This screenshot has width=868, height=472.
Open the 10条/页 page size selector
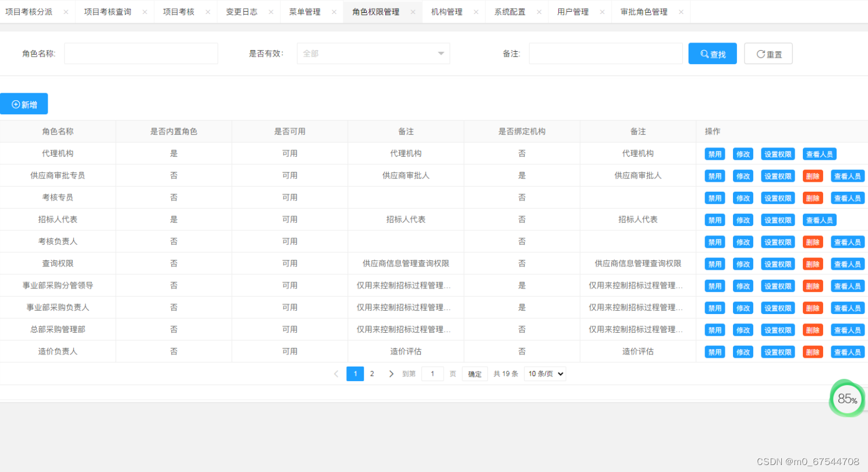544,374
